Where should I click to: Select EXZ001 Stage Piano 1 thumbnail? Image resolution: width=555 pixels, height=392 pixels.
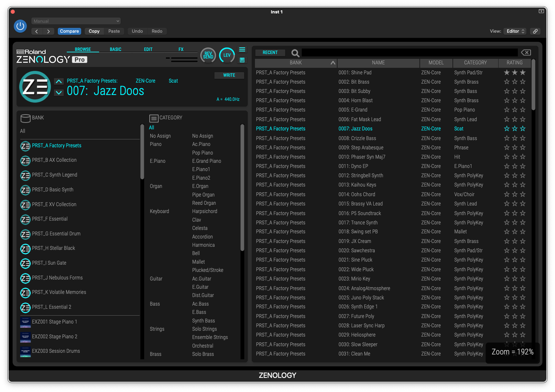[x=25, y=322]
